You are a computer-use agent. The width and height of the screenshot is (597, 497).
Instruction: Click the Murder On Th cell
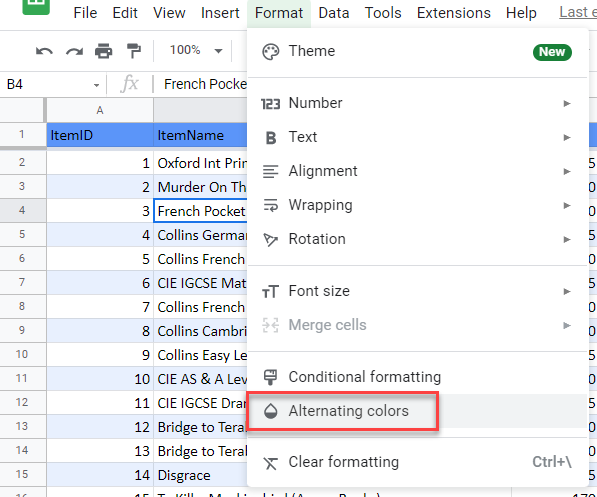(200, 187)
